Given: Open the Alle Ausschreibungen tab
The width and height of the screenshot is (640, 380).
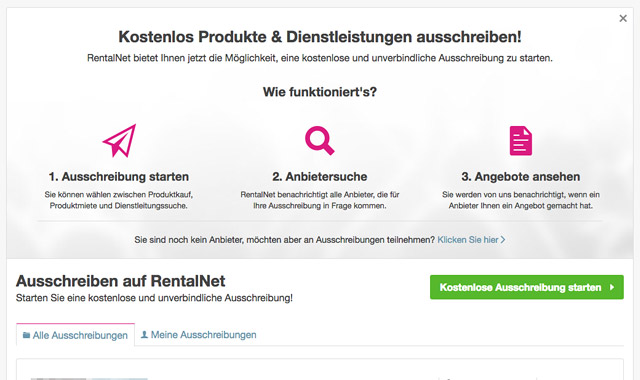Looking at the screenshot, I should coord(76,335).
